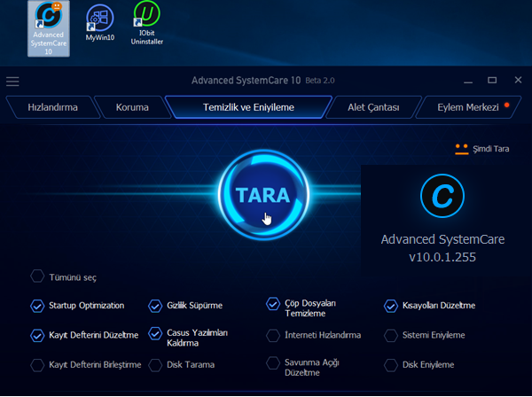The width and height of the screenshot is (532, 397).
Task: Click the Şimdi Tara link
Action: pyautogui.click(x=491, y=149)
